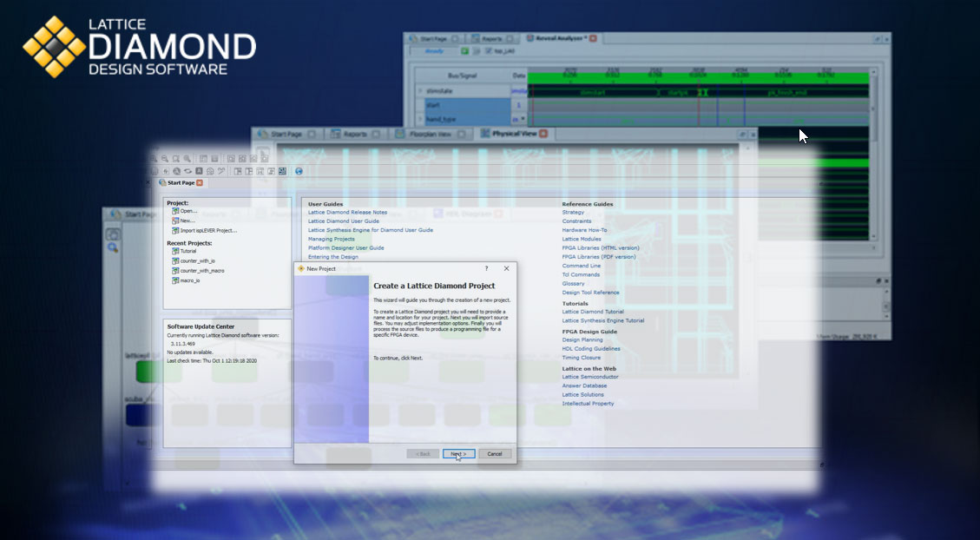Cancel the New Project wizard

[x=495, y=454]
